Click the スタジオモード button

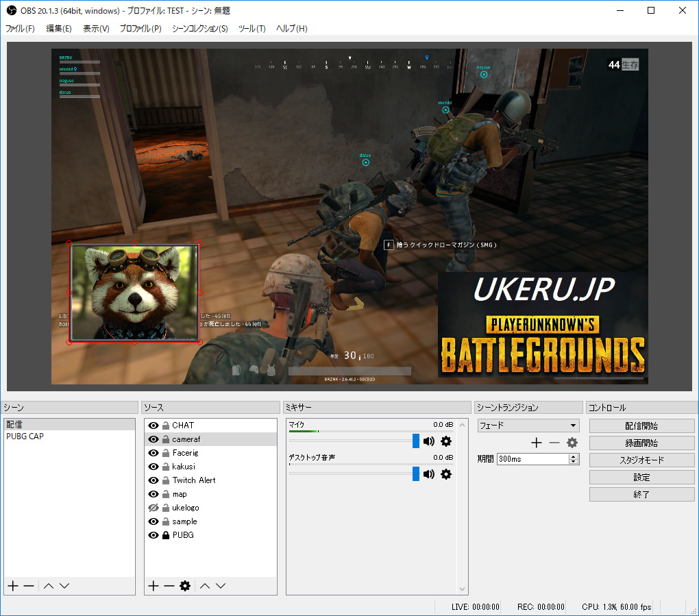click(641, 460)
